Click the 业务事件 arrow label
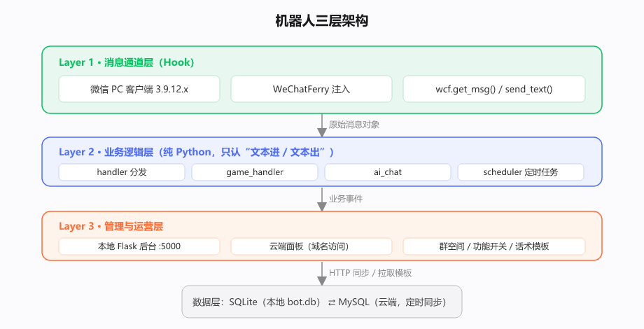This screenshot has width=644, height=329. click(x=346, y=199)
